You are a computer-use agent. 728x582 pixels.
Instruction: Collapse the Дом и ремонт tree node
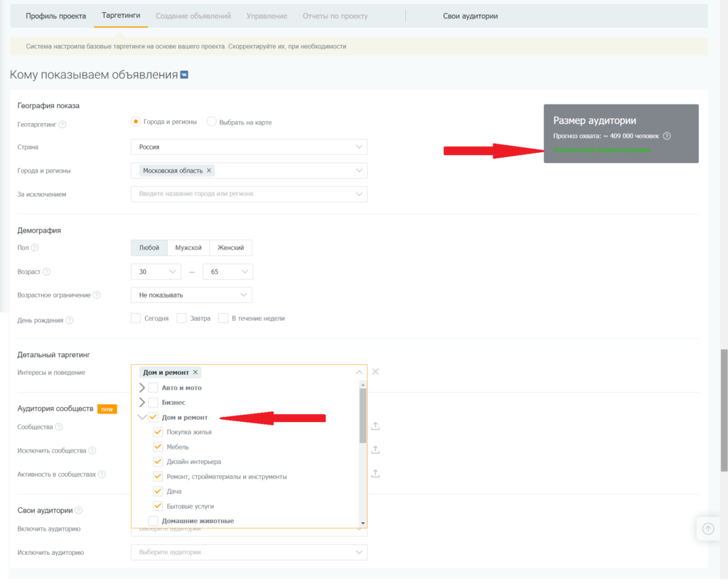coord(142,417)
